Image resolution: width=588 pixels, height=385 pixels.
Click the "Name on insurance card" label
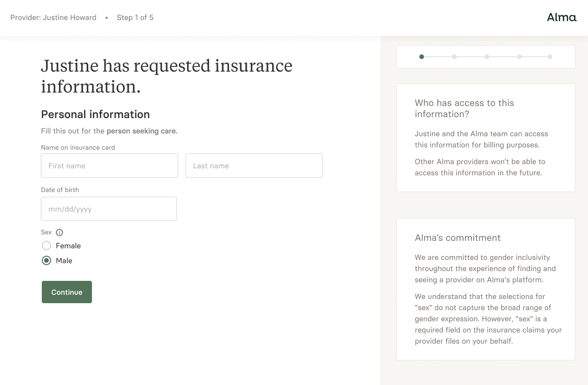coord(78,147)
